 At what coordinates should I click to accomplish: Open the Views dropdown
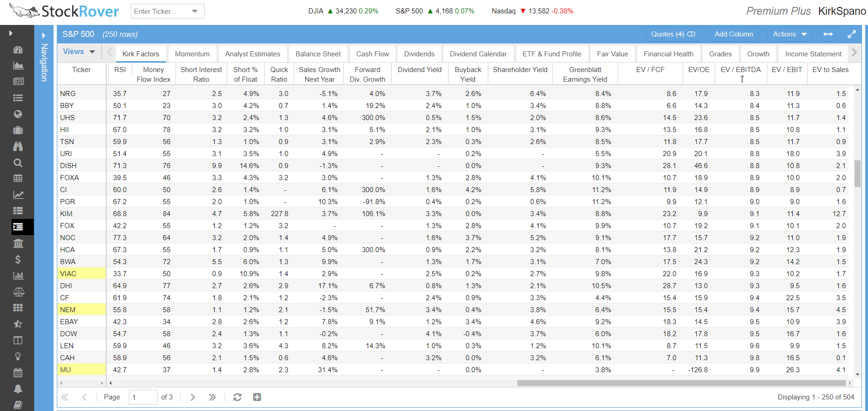click(79, 52)
